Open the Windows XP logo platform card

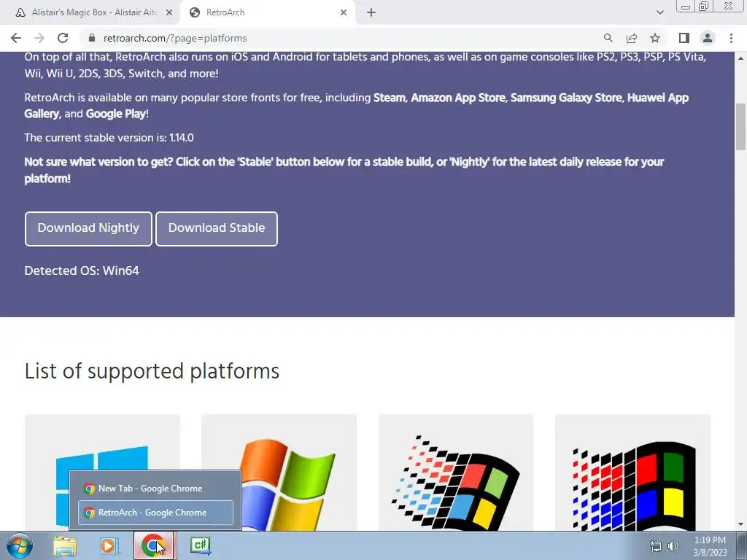(x=279, y=472)
